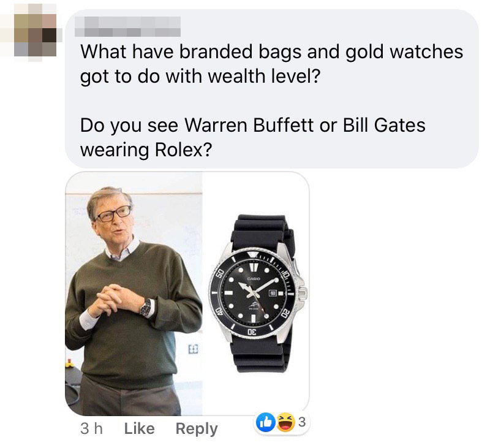Open the blurred commenter name
501x448 pixels.
click(128, 26)
